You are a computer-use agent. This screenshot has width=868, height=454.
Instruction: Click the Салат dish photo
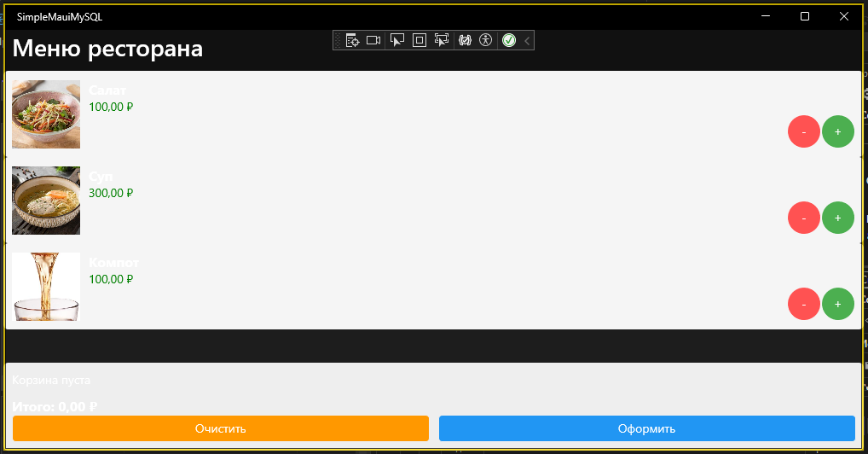click(x=46, y=114)
